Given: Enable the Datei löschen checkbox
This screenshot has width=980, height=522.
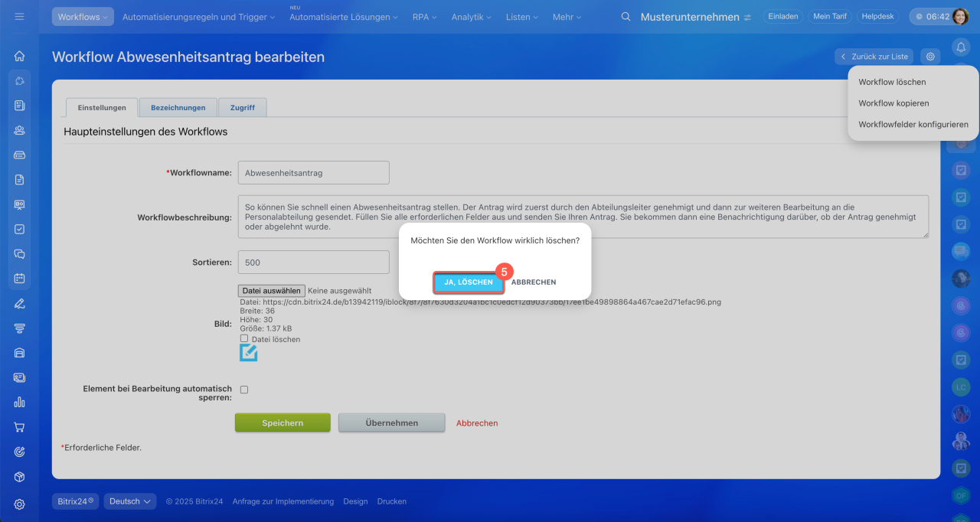Looking at the screenshot, I should click(x=244, y=338).
